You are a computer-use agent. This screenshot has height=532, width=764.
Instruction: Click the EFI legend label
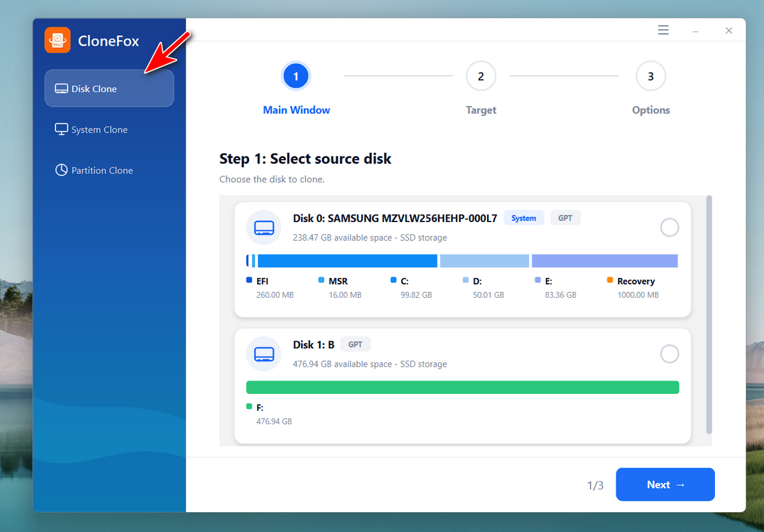coord(262,281)
